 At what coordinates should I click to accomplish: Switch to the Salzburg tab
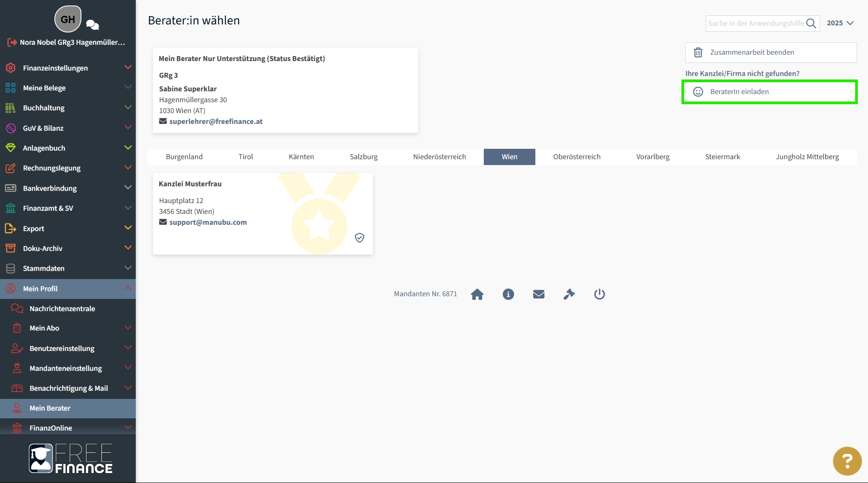coord(363,157)
